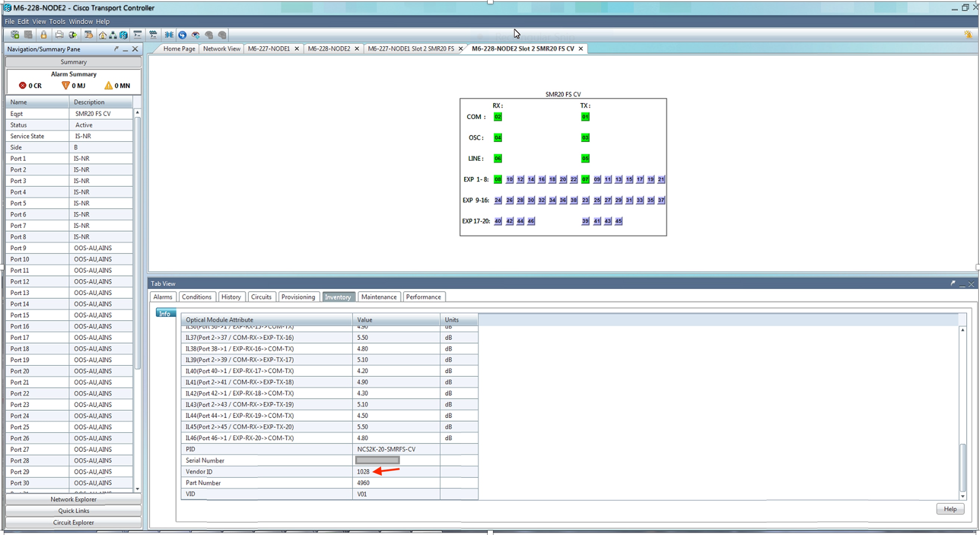Click the Help button
The image size is (980, 535).
(x=950, y=509)
